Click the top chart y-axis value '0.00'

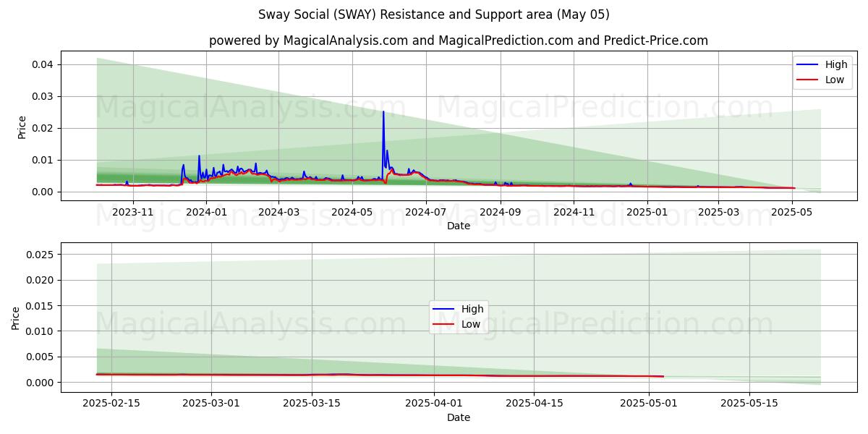(x=43, y=192)
